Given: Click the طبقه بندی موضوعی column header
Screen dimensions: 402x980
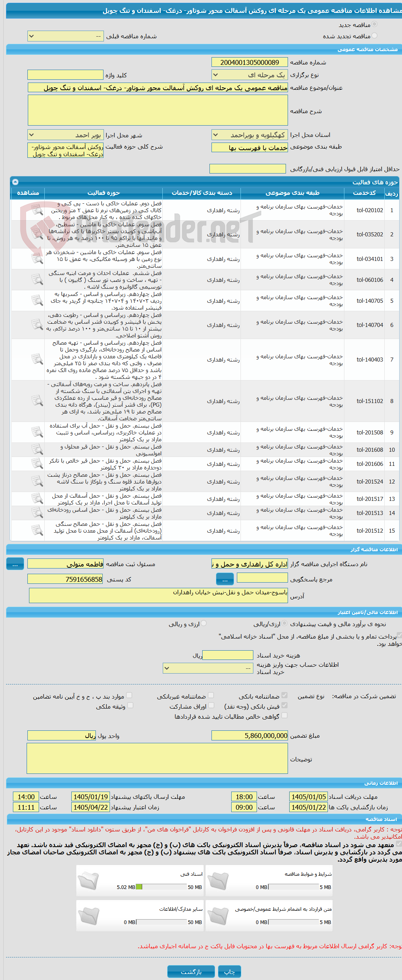Looking at the screenshot, I should 292,193.
